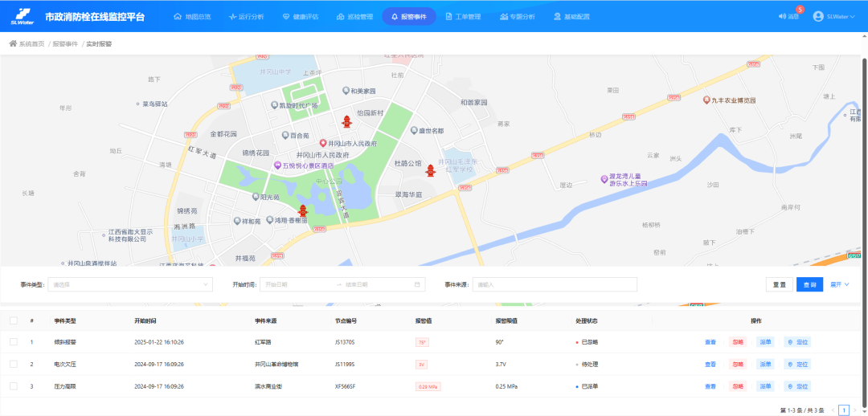Viewport: 868px width, 416px height.
Task: View details of JS1199S with 查看
Action: [710, 364]
